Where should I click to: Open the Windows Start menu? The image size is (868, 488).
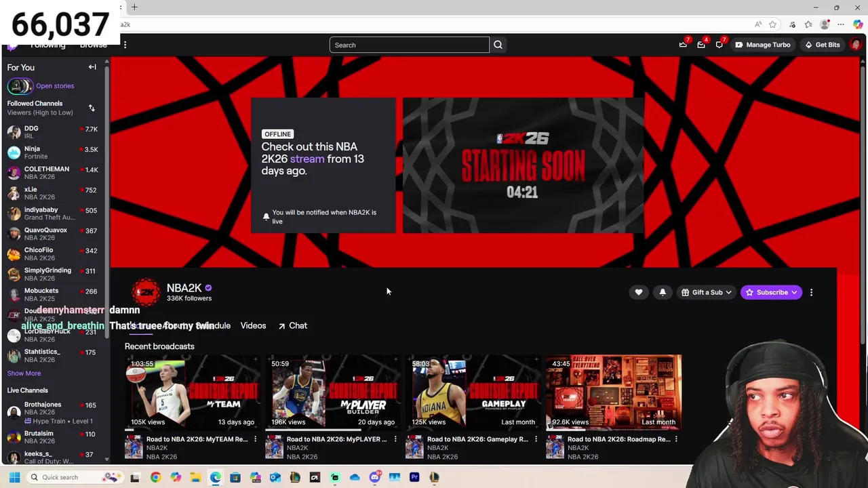pyautogui.click(x=14, y=477)
